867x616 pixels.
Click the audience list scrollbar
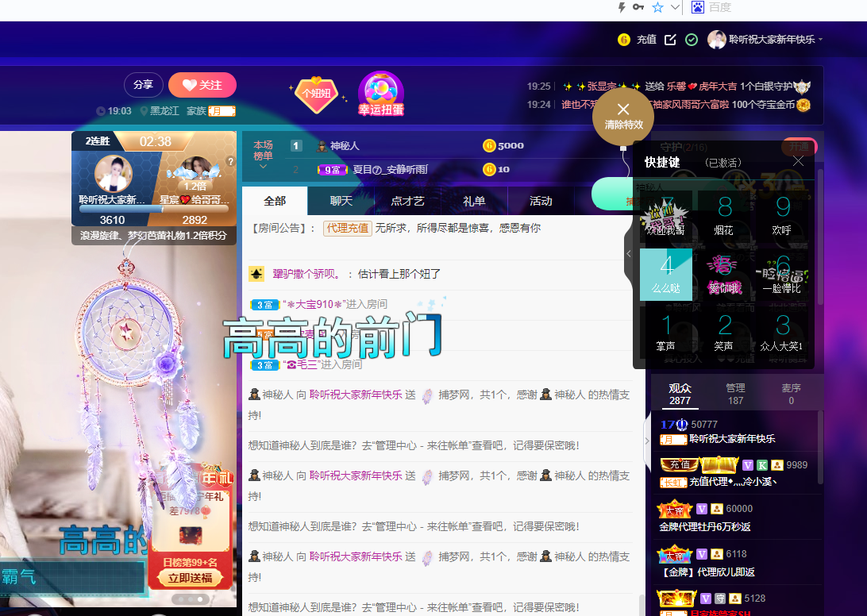pyautogui.click(x=821, y=448)
